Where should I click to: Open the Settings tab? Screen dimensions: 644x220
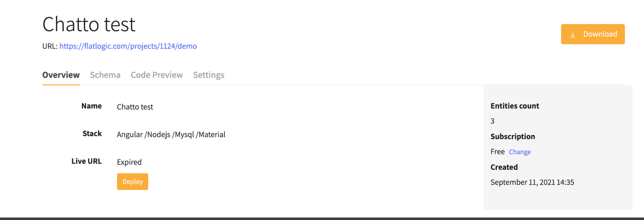tap(208, 75)
